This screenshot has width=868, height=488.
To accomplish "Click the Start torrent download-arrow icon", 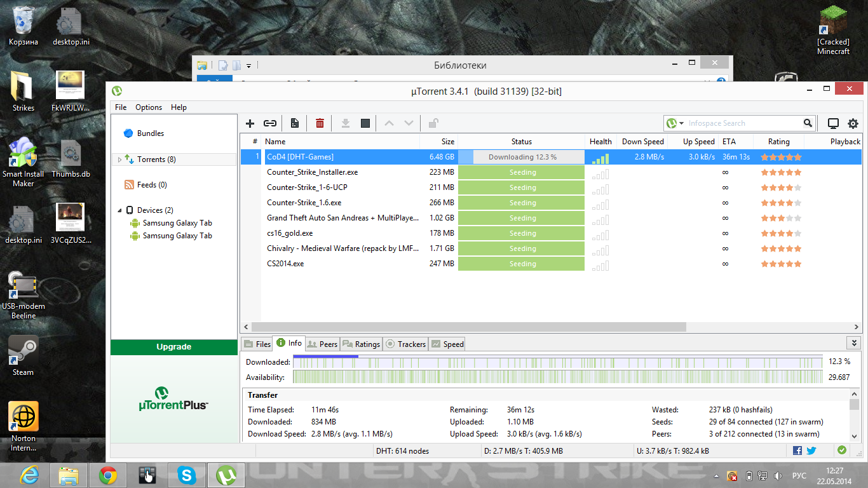I will tap(346, 123).
